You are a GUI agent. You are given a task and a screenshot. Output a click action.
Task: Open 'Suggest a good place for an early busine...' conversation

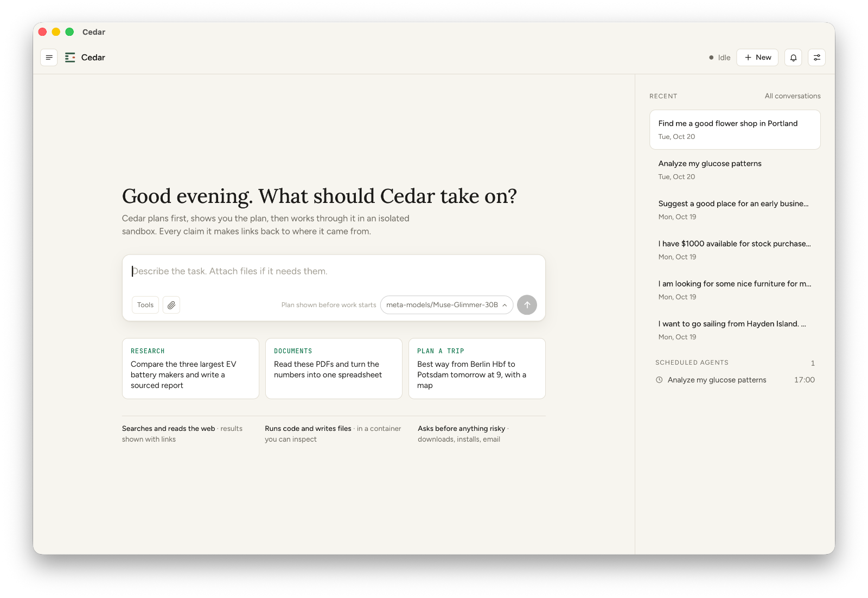tap(735, 210)
